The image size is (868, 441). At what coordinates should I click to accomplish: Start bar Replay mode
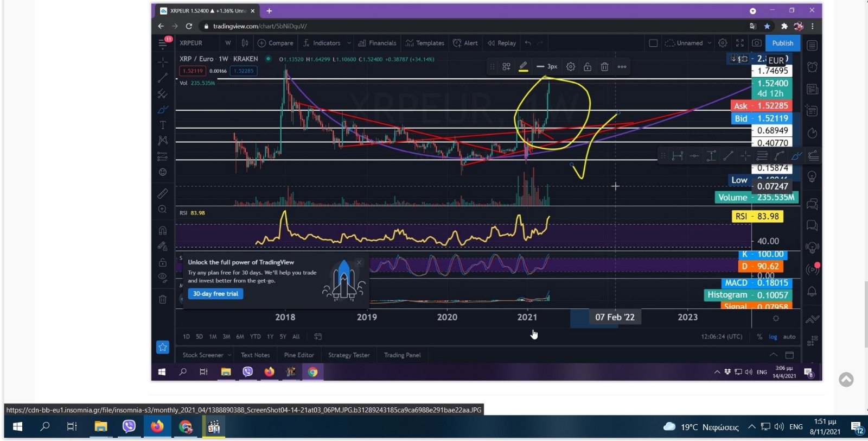pos(502,43)
